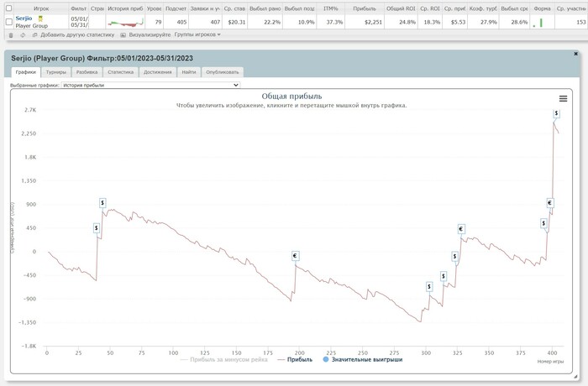
Task: Click the green Форма bar in Serjio's row
Action: coord(541,23)
